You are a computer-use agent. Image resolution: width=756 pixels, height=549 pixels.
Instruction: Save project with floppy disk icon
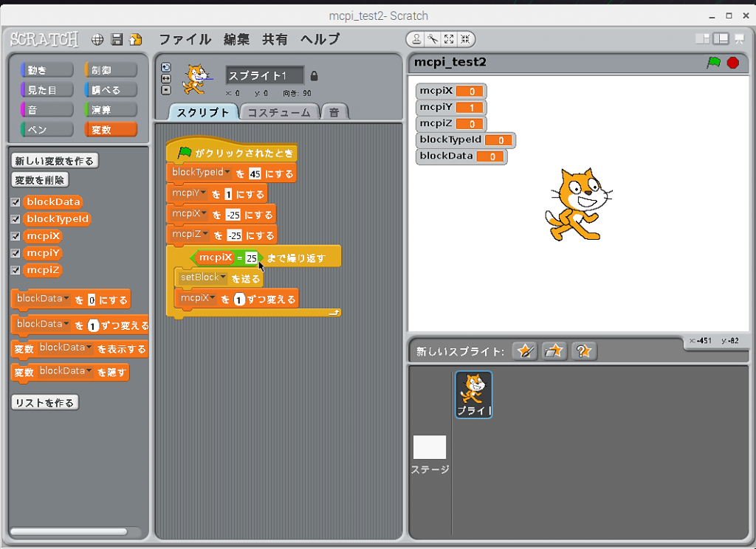point(117,40)
